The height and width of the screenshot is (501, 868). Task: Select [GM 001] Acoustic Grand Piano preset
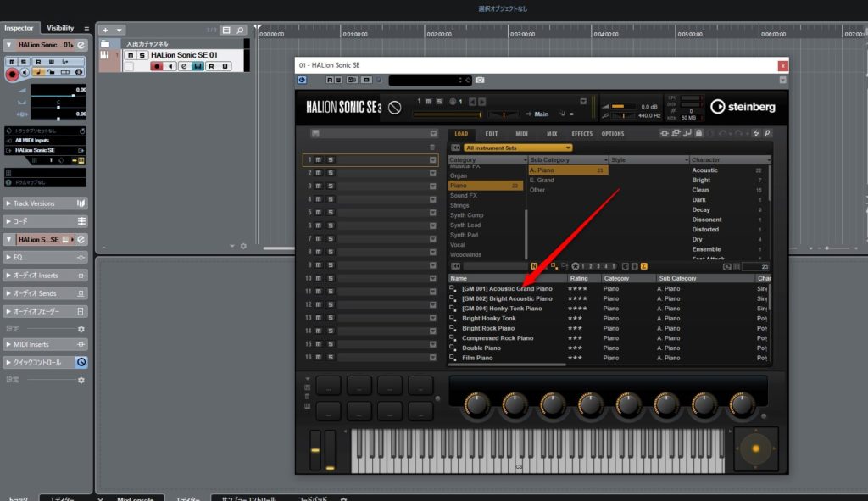coord(507,288)
